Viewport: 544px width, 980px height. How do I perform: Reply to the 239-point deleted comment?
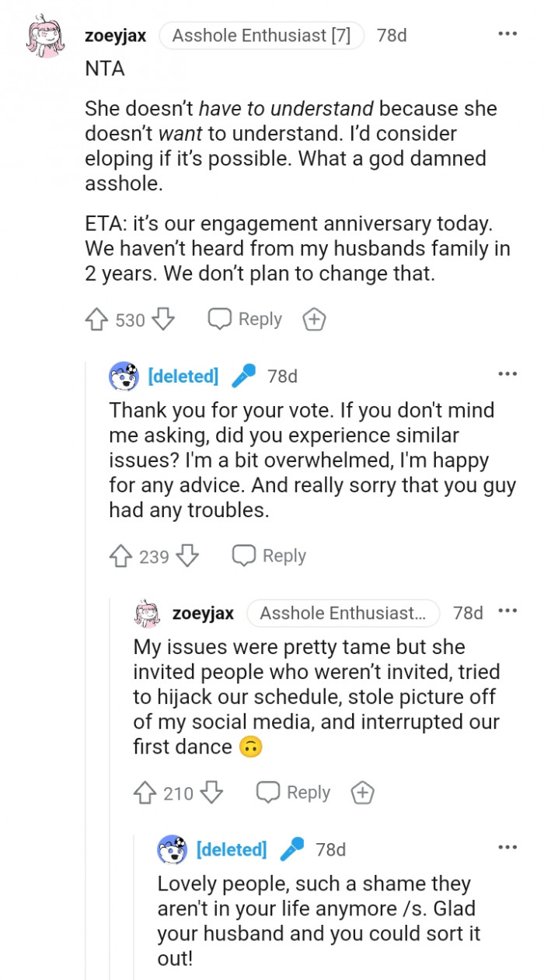pos(269,556)
